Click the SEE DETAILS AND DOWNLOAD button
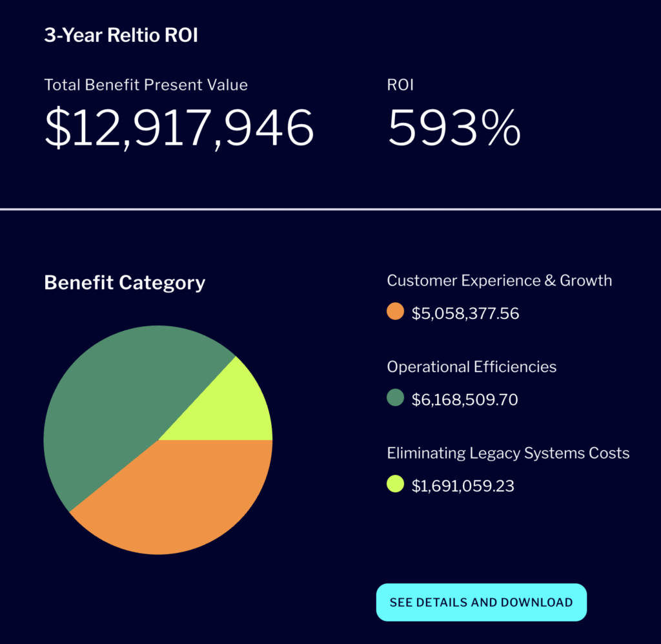This screenshot has width=661, height=644. 481,602
